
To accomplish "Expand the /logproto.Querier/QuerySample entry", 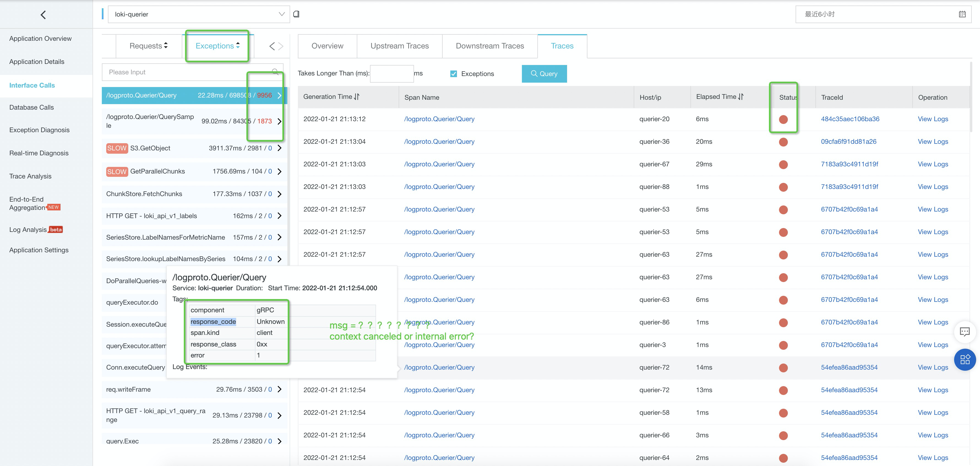I will (280, 121).
